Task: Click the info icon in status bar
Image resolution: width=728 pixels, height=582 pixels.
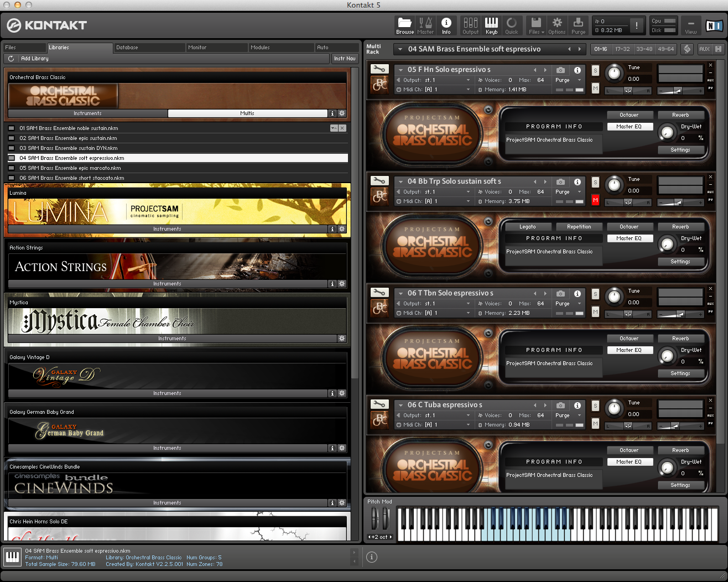Action: (372, 557)
